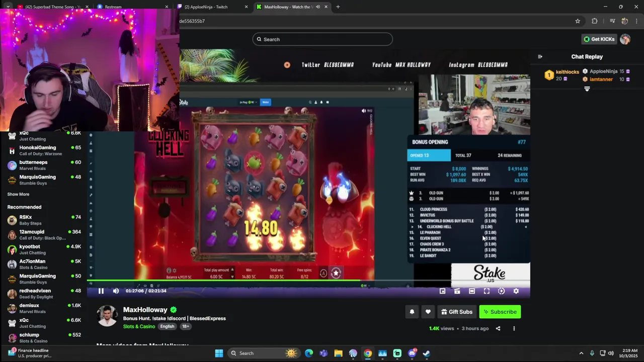Viewport: 644px width, 362px height.
Task: Click Get KICKs button
Action: click(x=599, y=39)
